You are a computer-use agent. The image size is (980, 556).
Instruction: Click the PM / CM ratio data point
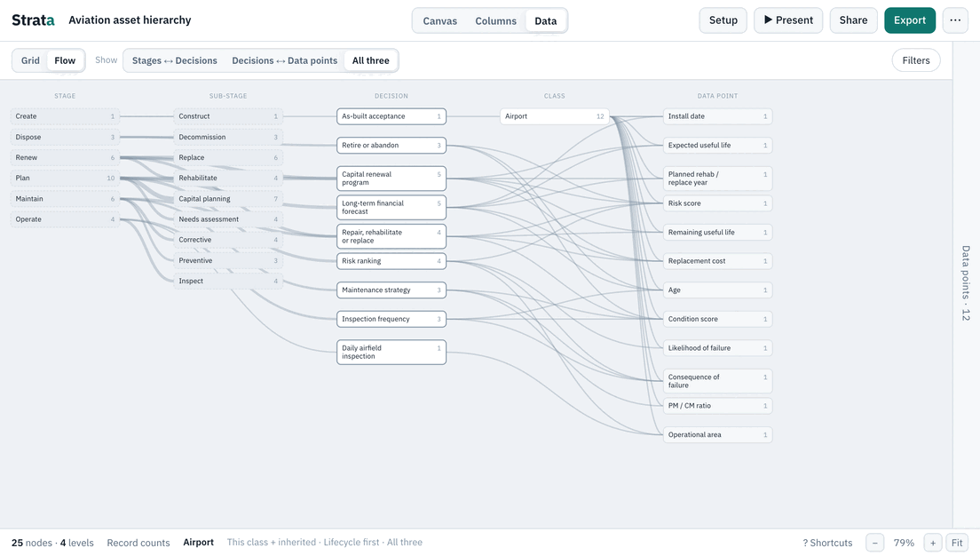tap(717, 406)
